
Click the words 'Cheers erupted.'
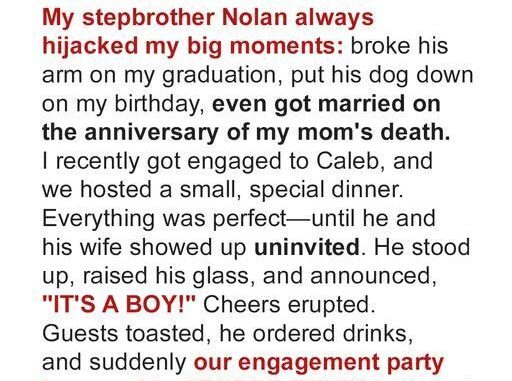click(x=289, y=305)
